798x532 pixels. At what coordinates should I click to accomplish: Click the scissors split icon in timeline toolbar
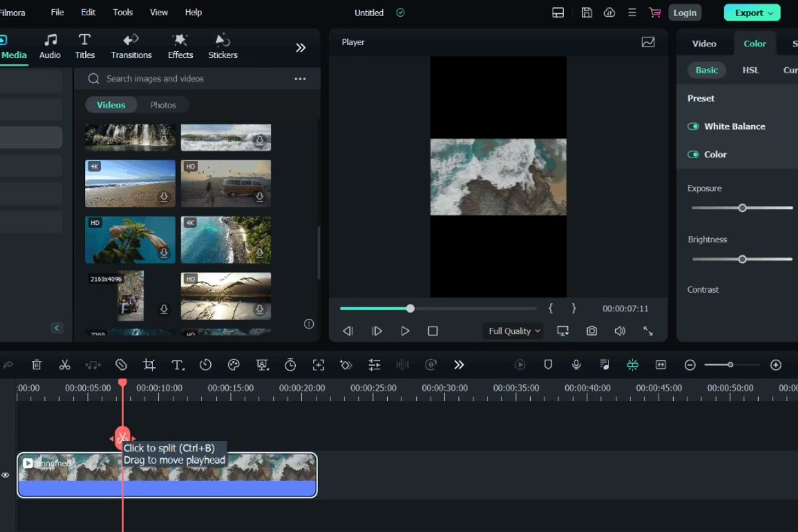65,364
